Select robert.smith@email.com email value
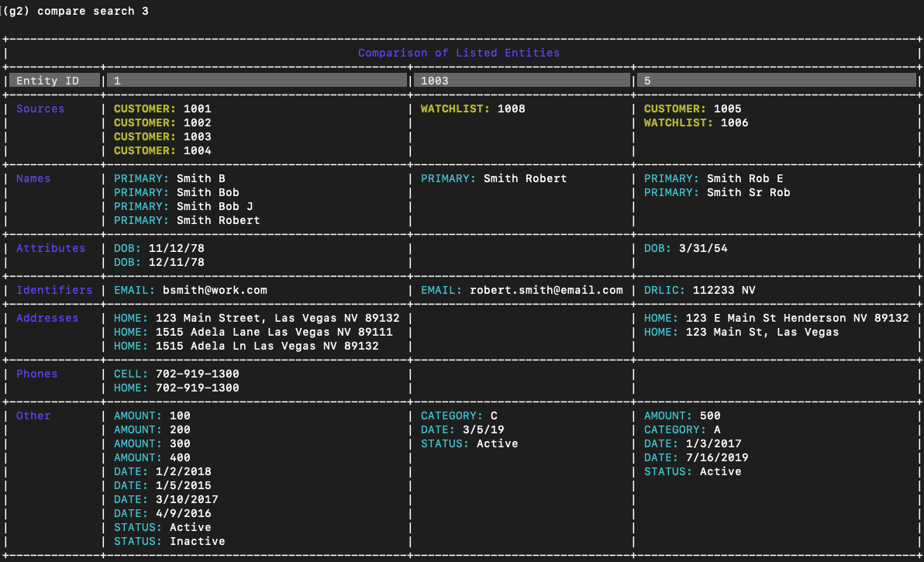Screen dimensions: 924x562 546,290
